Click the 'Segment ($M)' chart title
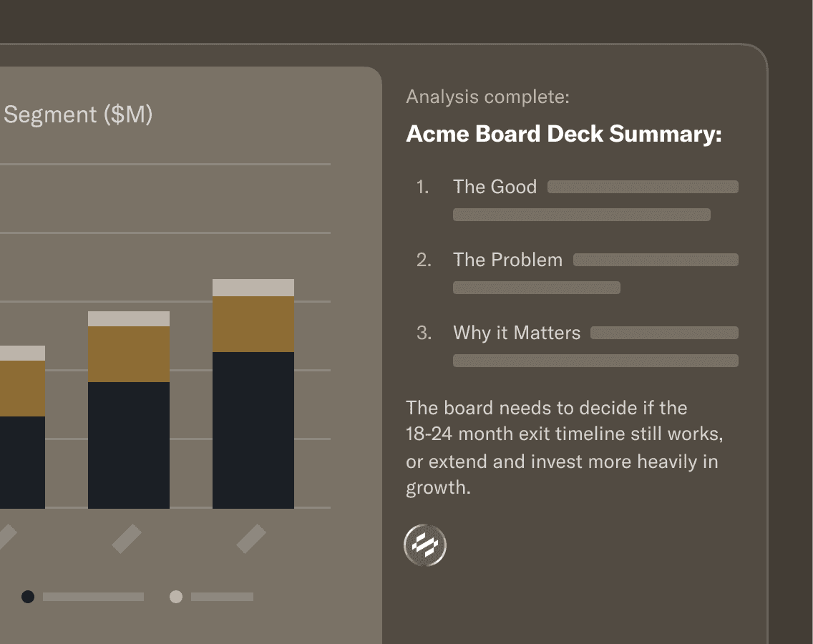The height and width of the screenshot is (644, 813). (x=77, y=114)
